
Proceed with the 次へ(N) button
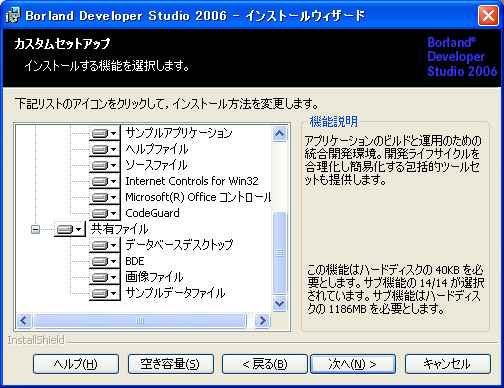pos(353,364)
